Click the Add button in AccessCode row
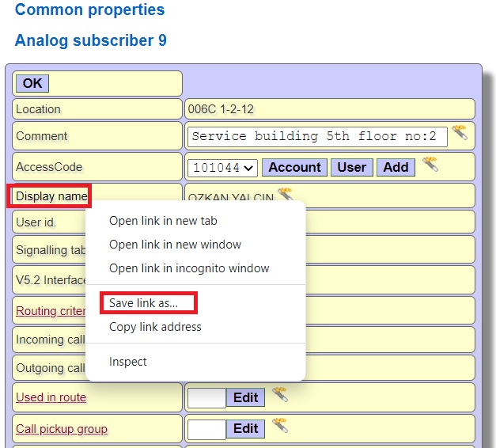 [x=396, y=167]
